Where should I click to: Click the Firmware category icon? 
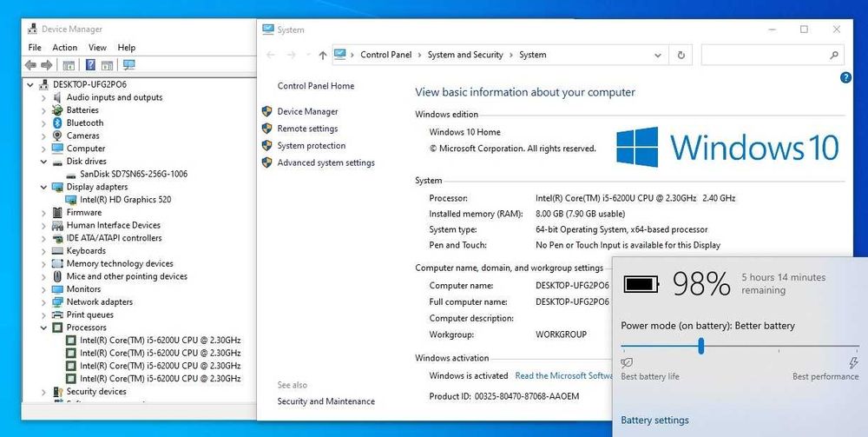coord(57,213)
